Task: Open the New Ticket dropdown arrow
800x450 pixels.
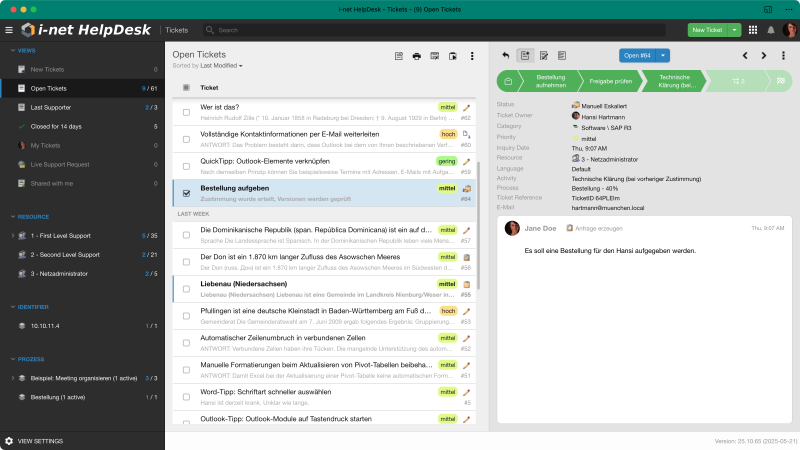Action: (735, 30)
